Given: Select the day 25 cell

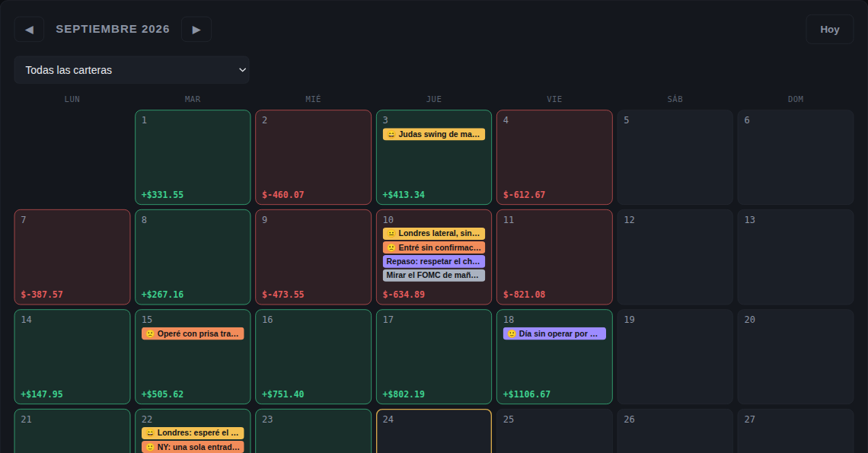Looking at the screenshot, I should coord(554,432).
